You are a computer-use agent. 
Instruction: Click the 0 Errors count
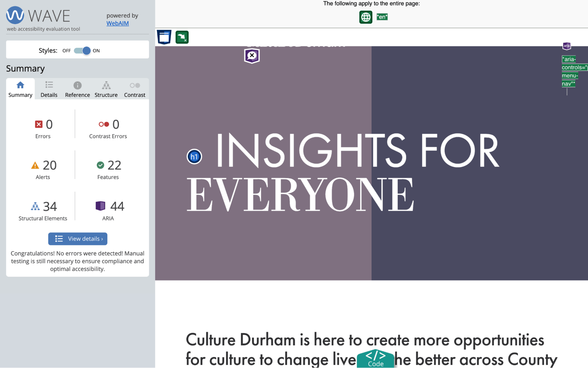tap(49, 125)
